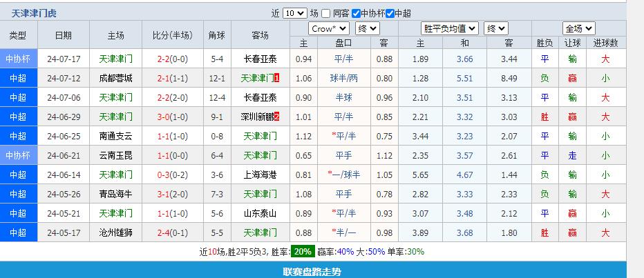Screen dimensions: 644x278
Task: Open 上海海港 team link
Action: [x=260, y=175]
